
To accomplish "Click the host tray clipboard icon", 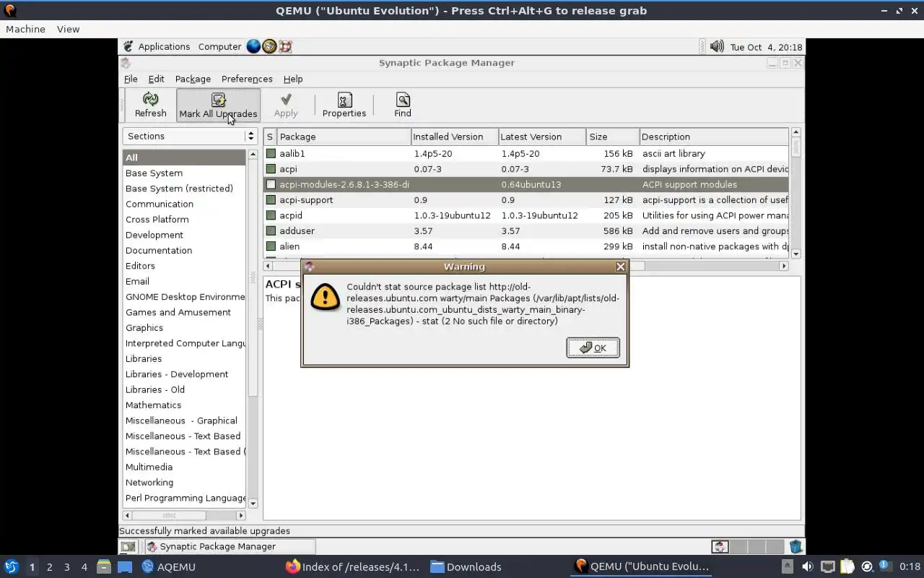I will [x=847, y=567].
